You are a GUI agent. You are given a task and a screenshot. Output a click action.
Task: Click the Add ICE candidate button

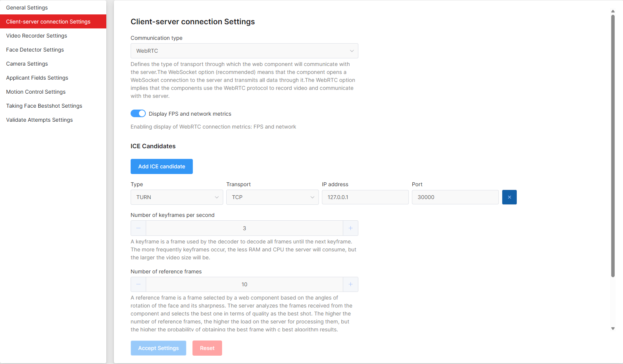tap(162, 166)
